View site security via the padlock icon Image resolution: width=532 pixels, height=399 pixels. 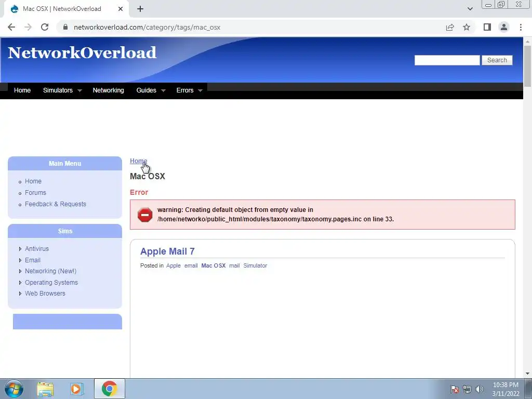pyautogui.click(x=65, y=27)
